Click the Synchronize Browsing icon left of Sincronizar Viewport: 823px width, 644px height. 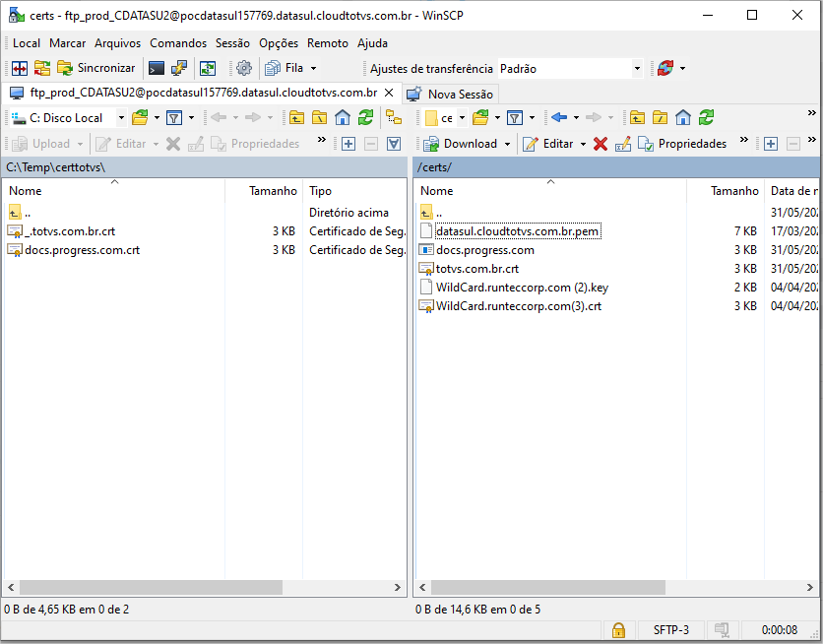click(x=42, y=68)
